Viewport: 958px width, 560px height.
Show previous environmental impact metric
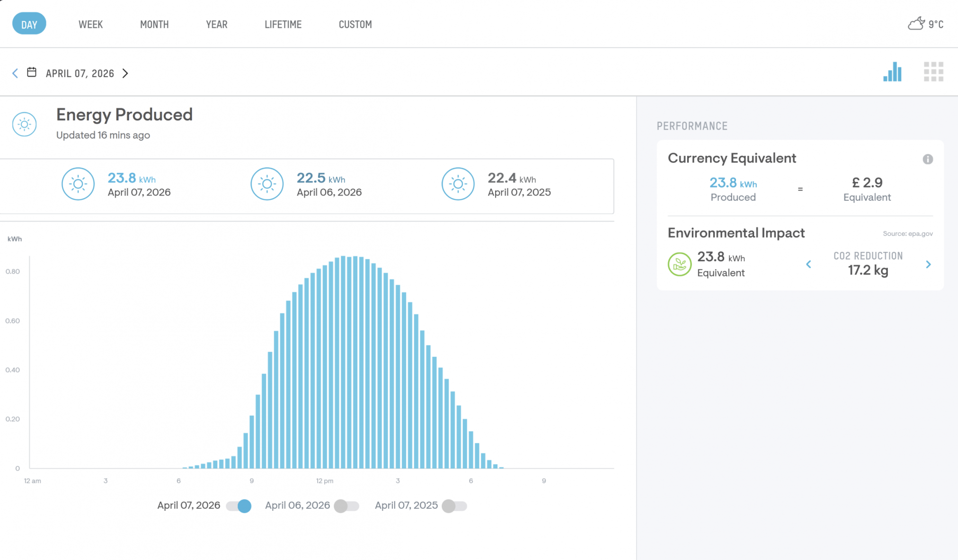pos(808,264)
